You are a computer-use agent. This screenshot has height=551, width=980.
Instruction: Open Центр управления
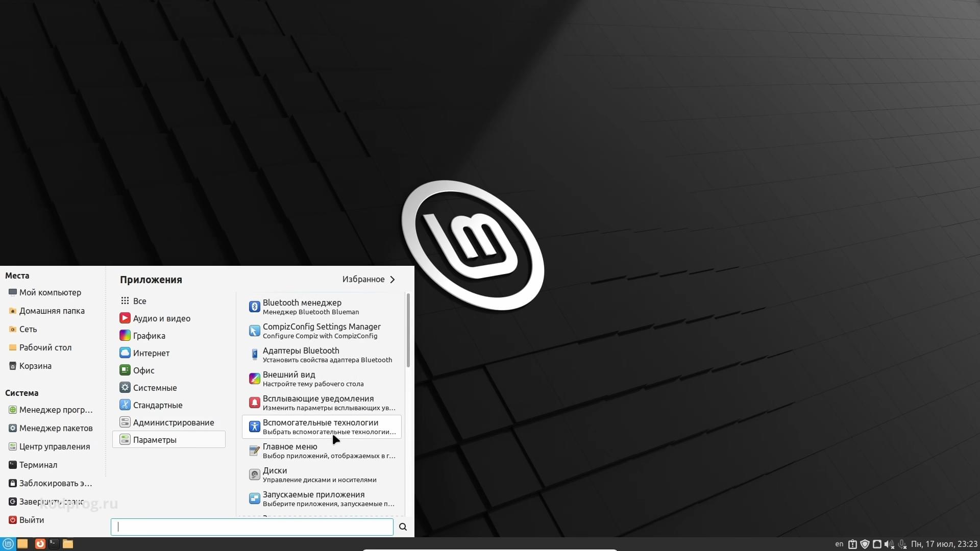[49, 446]
